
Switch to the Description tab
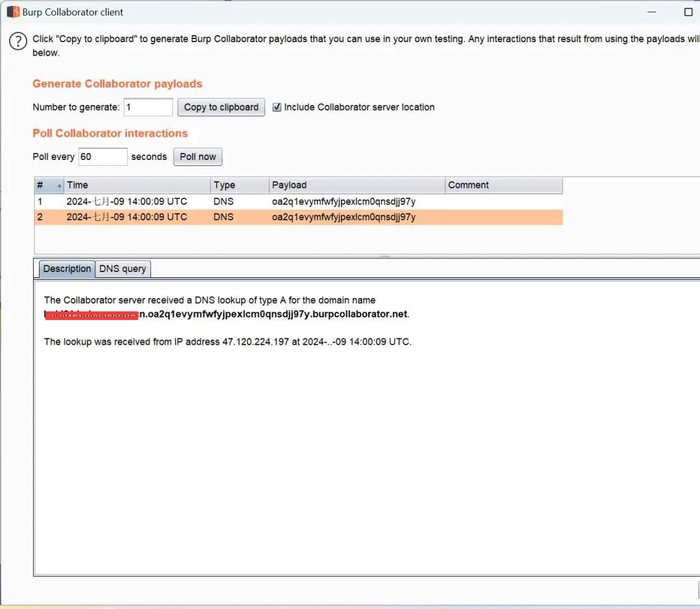point(67,269)
